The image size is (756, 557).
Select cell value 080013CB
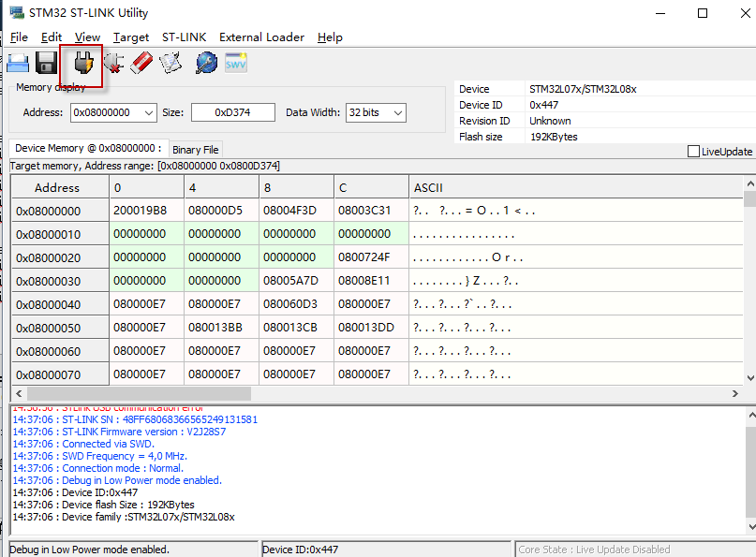click(297, 328)
